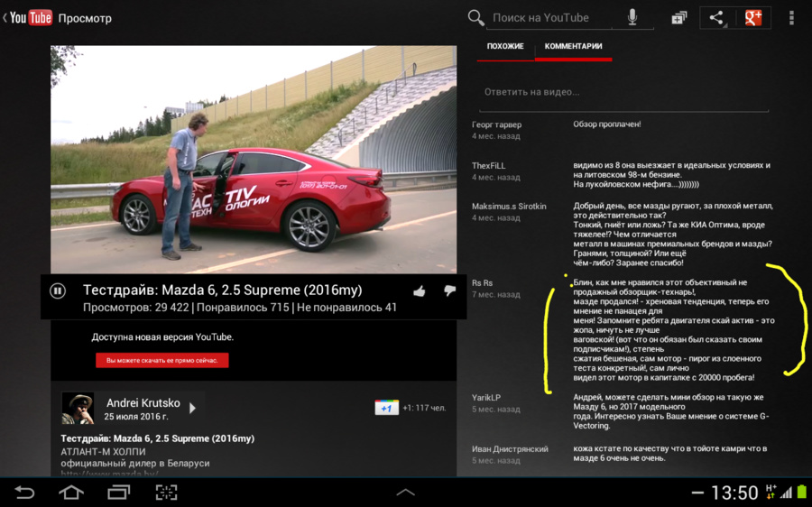Like the video with thumbs up
The width and height of the screenshot is (812, 507).
pos(420,291)
